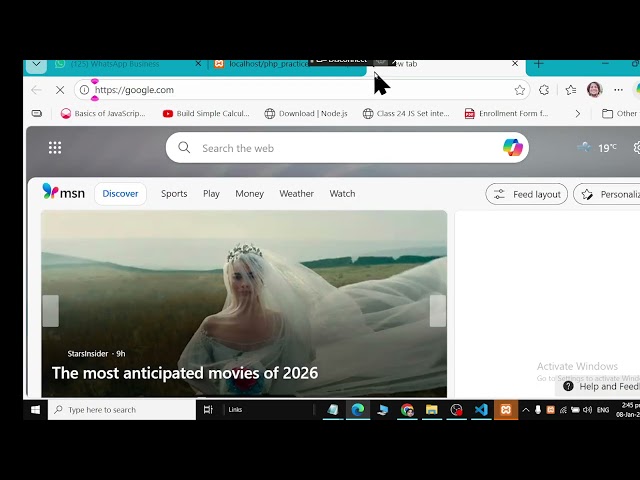This screenshot has width=640, height=480.
Task: Click the Feed layout button
Action: tap(527, 194)
